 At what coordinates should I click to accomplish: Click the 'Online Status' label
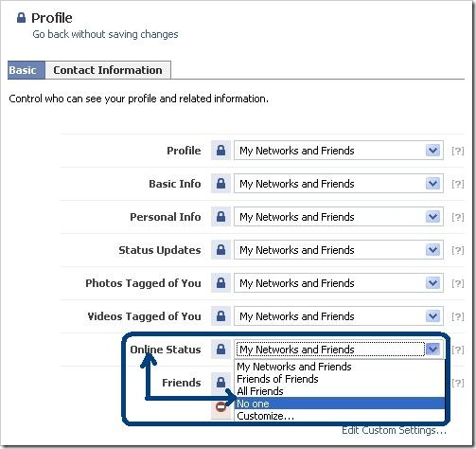click(x=166, y=350)
